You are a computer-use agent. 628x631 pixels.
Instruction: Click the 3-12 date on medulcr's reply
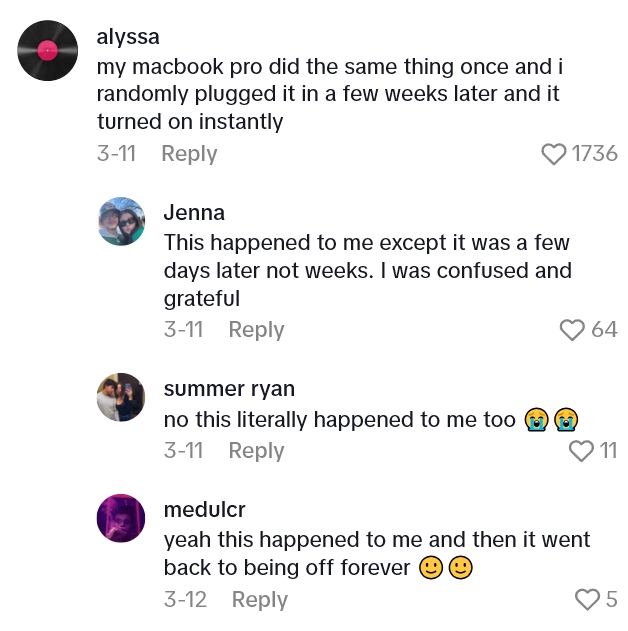pyautogui.click(x=186, y=600)
